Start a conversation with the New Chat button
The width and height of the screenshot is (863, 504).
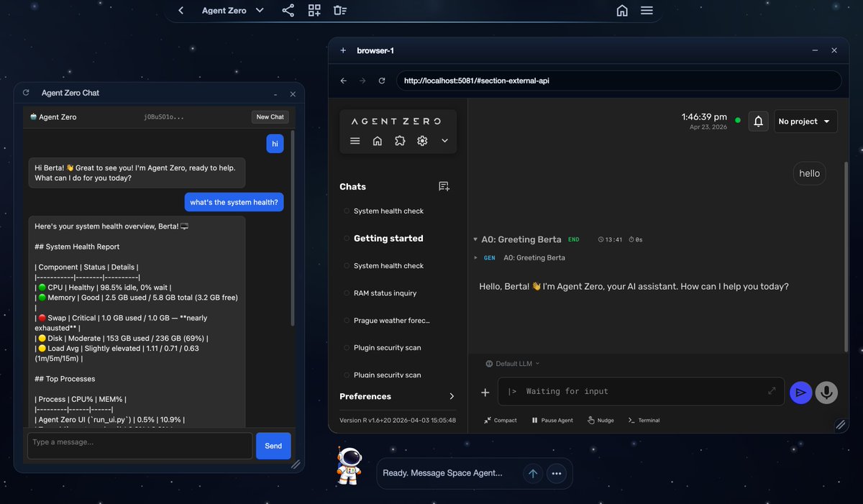pos(270,117)
